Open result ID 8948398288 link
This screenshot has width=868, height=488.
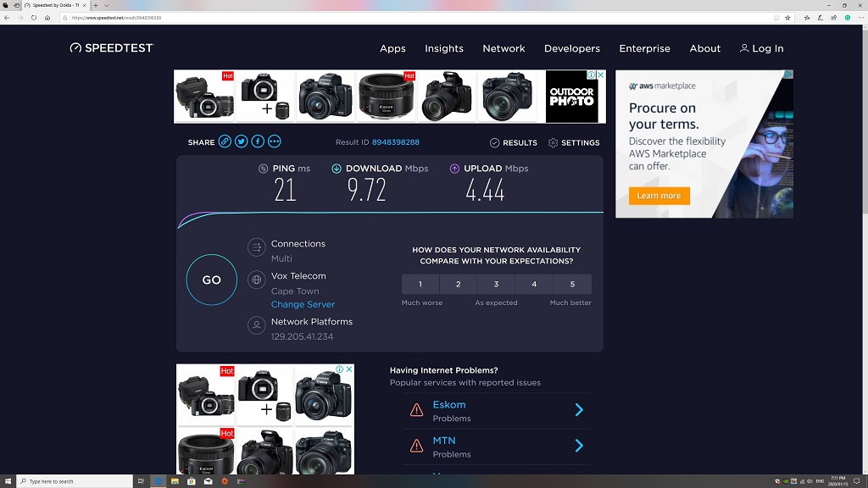point(395,142)
